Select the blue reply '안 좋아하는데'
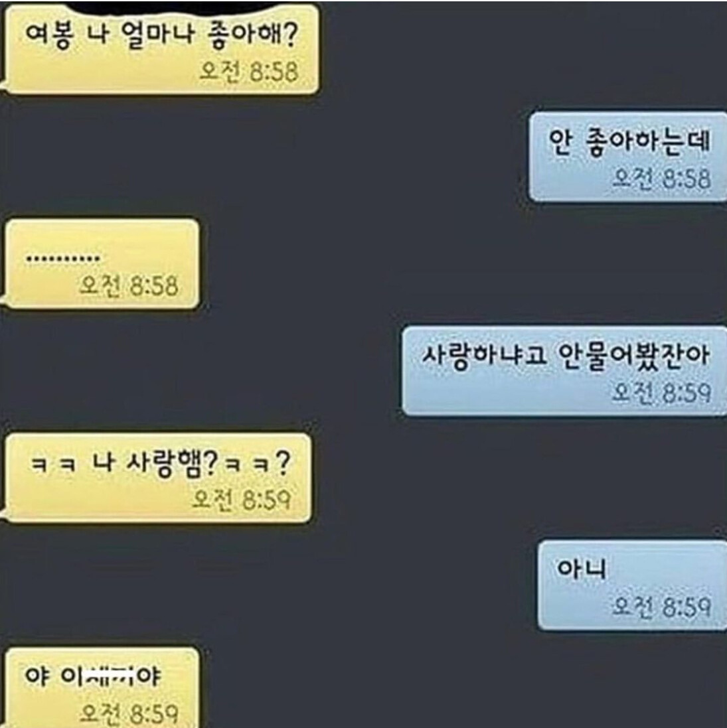 click(x=628, y=157)
